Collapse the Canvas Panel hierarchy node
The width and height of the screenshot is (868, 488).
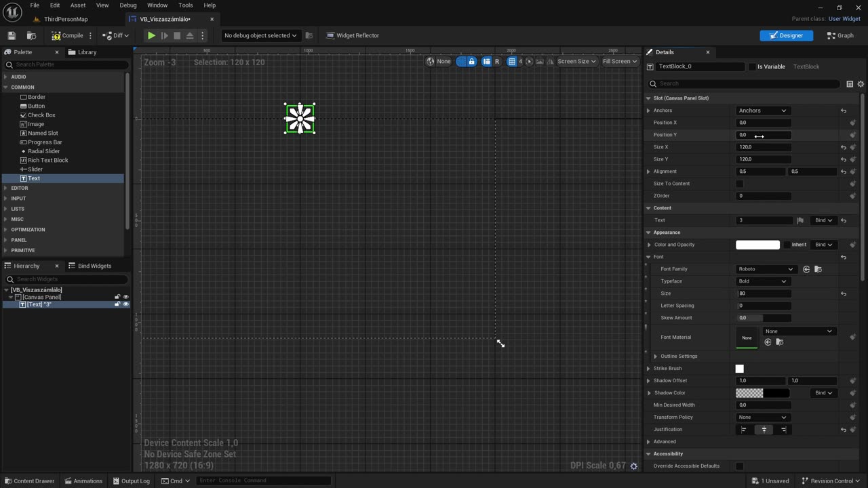(11, 297)
